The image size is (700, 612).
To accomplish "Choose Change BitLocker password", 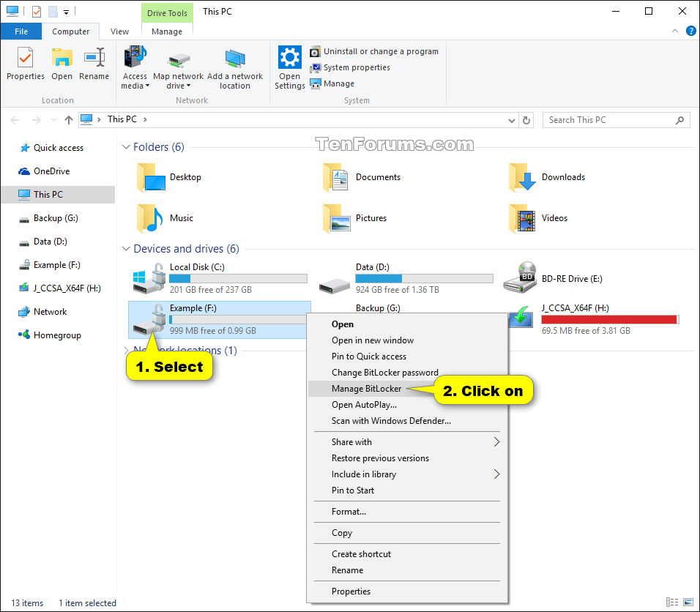I will [x=385, y=373].
